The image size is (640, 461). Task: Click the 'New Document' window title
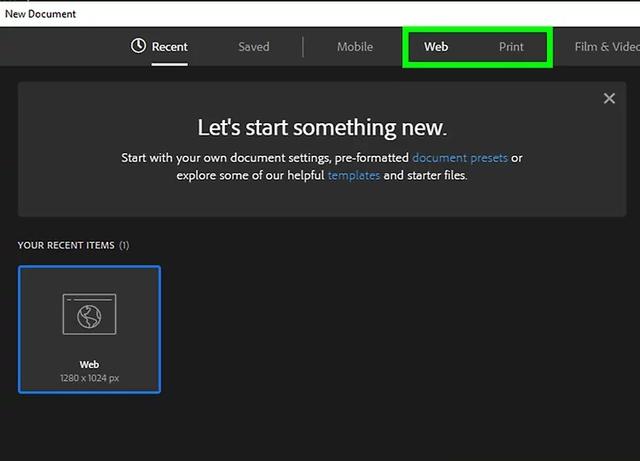click(x=40, y=14)
